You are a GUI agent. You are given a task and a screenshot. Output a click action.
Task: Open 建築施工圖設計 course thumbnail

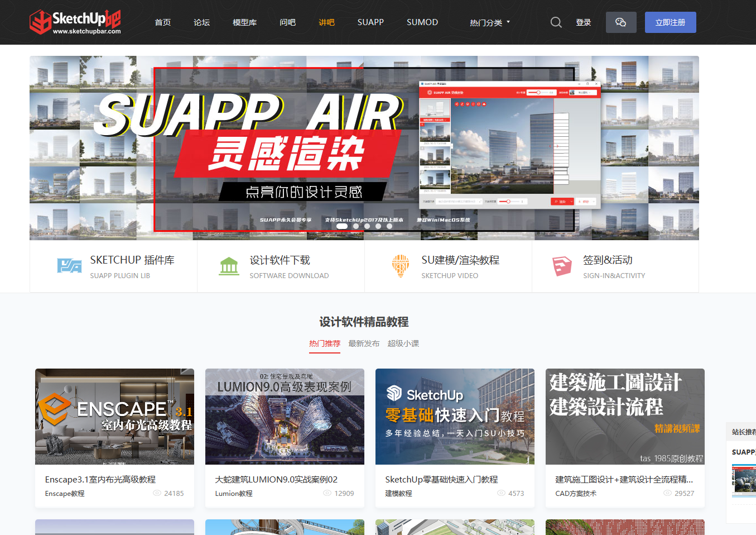pos(625,417)
